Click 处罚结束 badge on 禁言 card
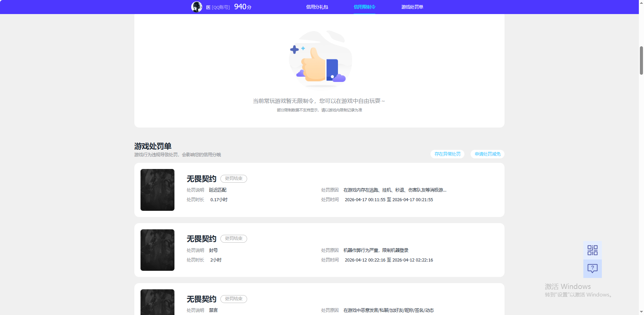The width and height of the screenshot is (644, 315). click(234, 299)
